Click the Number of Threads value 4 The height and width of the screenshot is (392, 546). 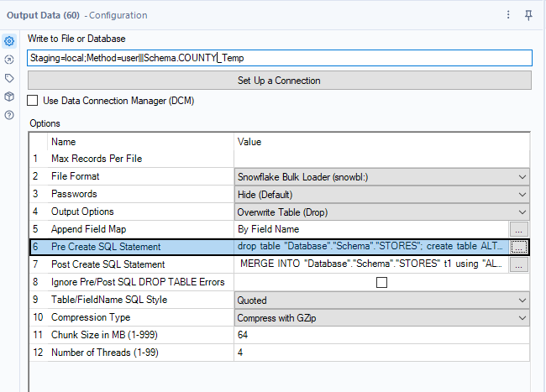coord(382,353)
